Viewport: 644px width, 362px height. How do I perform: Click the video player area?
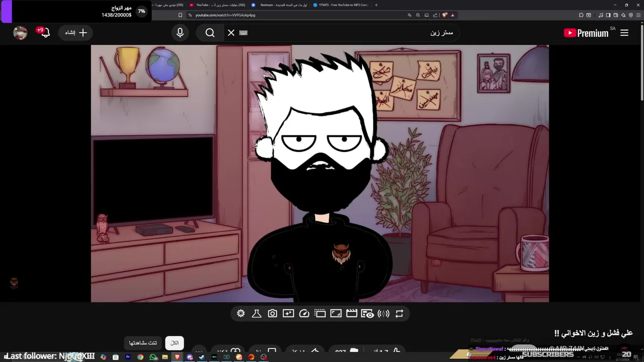click(320, 173)
